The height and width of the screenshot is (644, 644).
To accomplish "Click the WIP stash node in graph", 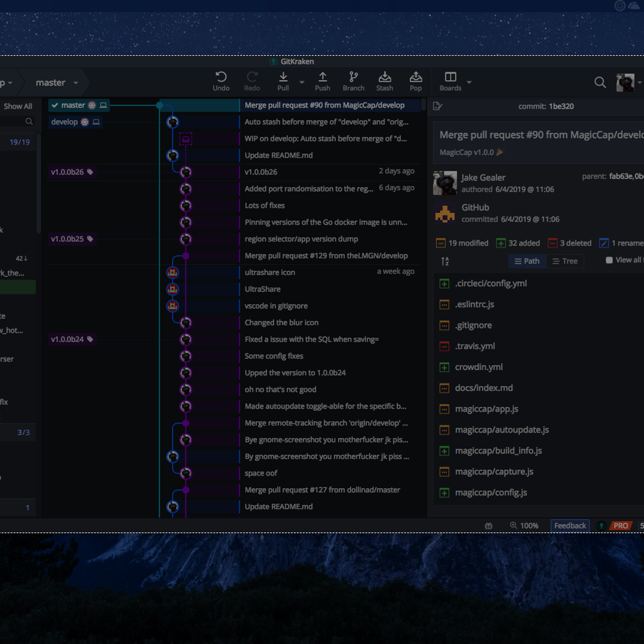I will pos(186,139).
